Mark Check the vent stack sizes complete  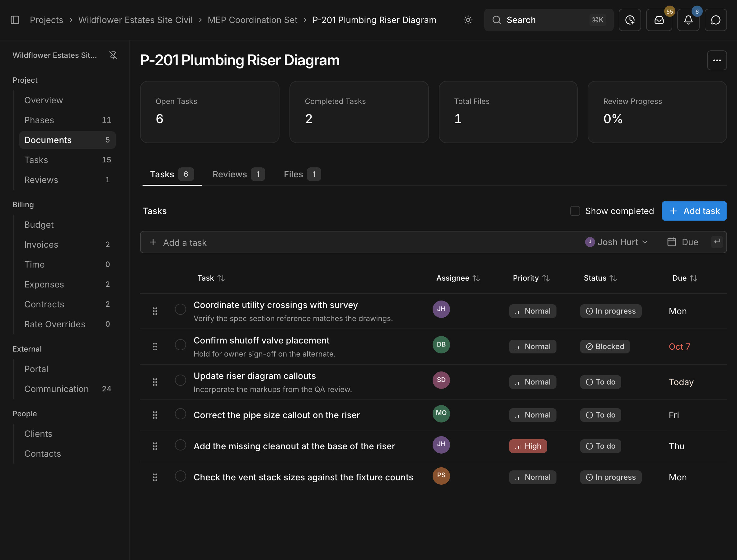click(x=181, y=476)
